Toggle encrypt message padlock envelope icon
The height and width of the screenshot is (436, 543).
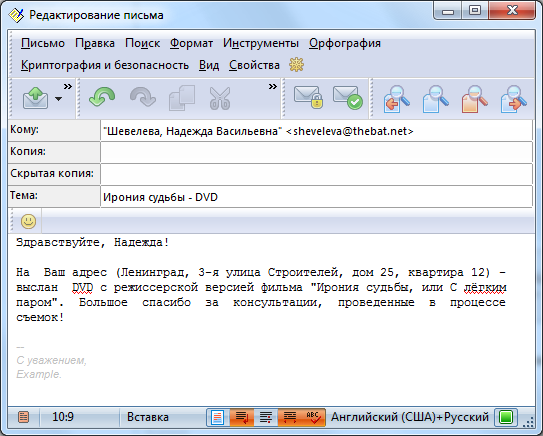(308, 97)
